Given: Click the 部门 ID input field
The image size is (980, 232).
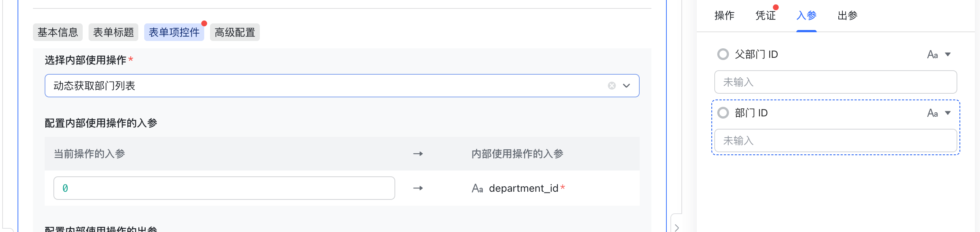Looking at the screenshot, I should pos(835,141).
